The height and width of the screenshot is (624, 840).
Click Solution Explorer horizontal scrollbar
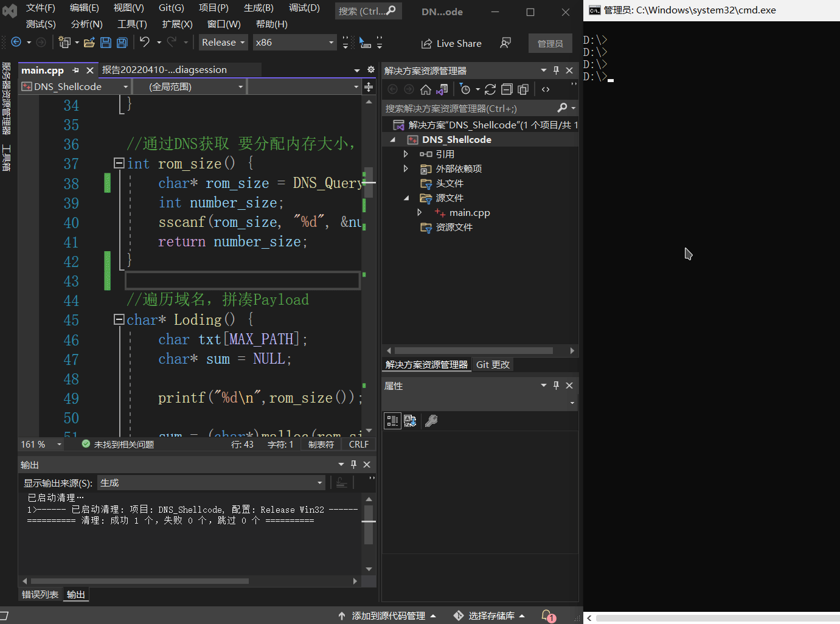[x=474, y=350]
